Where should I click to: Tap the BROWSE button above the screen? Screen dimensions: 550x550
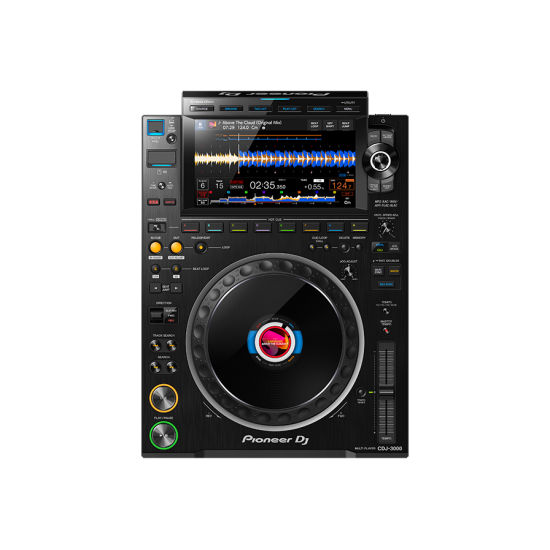(x=231, y=109)
